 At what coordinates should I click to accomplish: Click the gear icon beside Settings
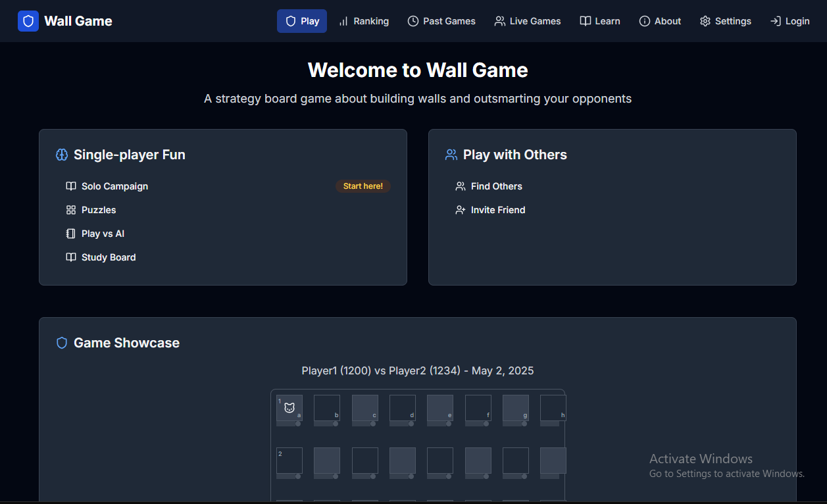705,21
